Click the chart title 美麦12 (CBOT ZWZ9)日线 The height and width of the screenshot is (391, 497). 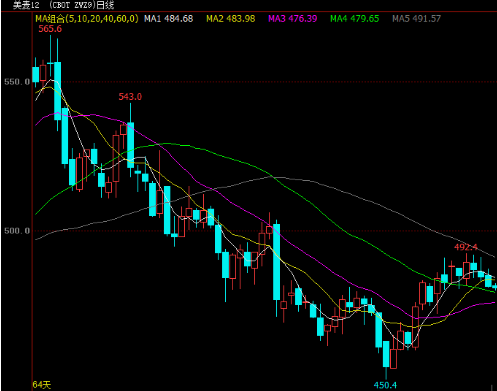coord(63,5)
